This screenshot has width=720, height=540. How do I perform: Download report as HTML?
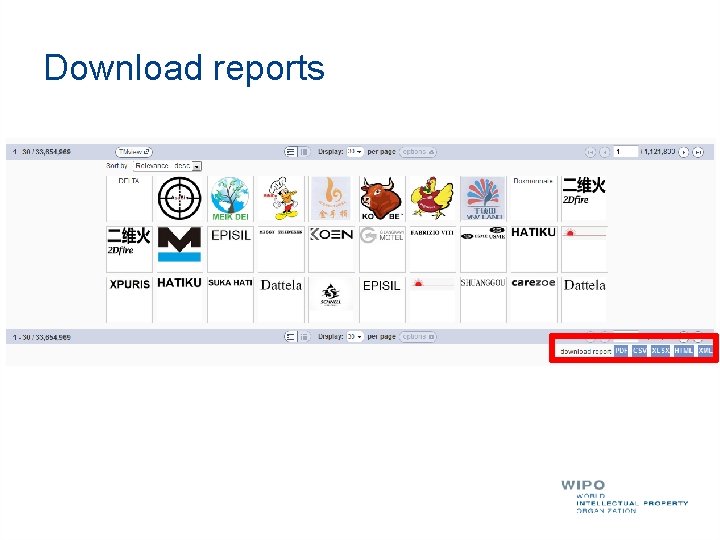click(x=683, y=350)
